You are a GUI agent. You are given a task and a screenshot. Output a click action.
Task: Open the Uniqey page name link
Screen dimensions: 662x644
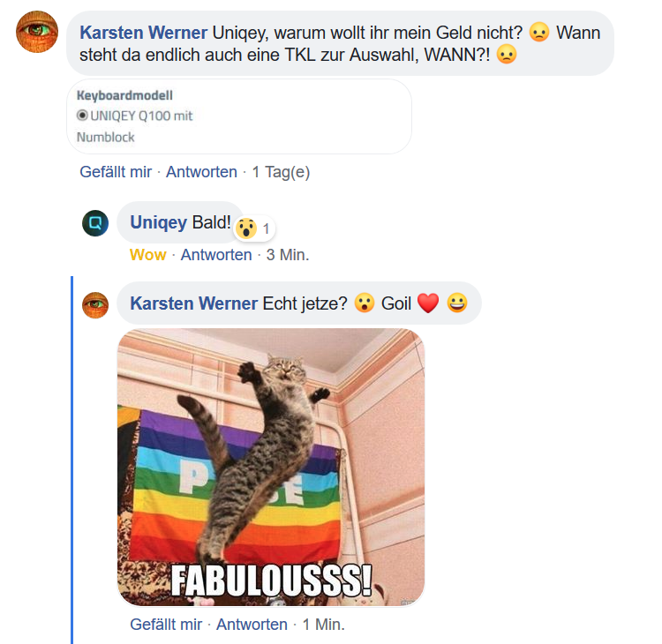(x=158, y=222)
